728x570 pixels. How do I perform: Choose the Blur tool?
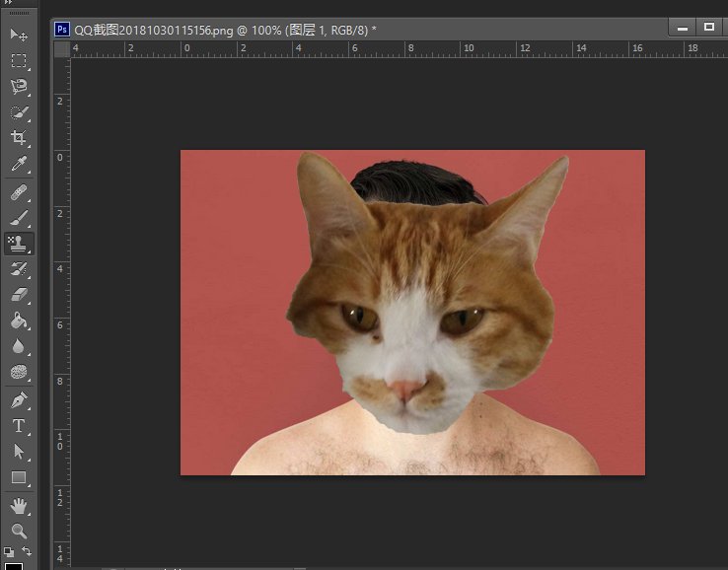coord(18,346)
